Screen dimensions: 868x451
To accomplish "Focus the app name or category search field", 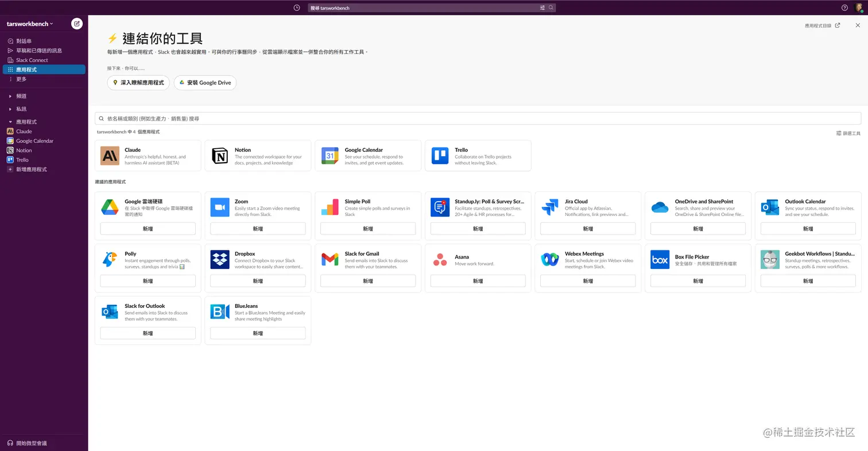I will (478, 118).
